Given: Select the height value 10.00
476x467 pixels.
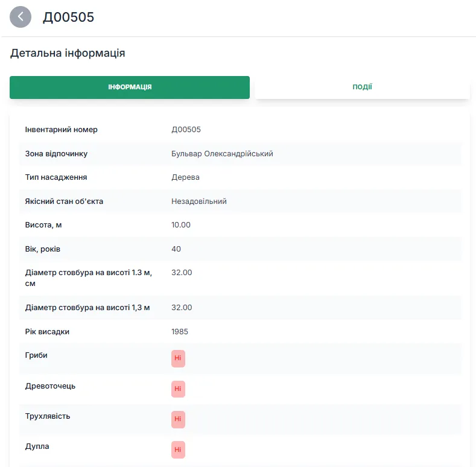Looking at the screenshot, I should [181, 225].
